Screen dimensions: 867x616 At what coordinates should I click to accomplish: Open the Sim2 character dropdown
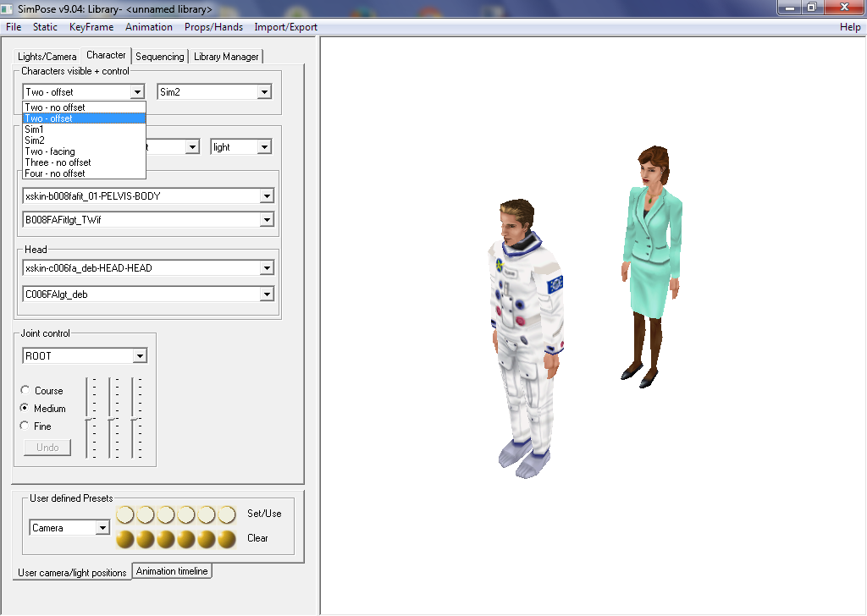coord(264,92)
